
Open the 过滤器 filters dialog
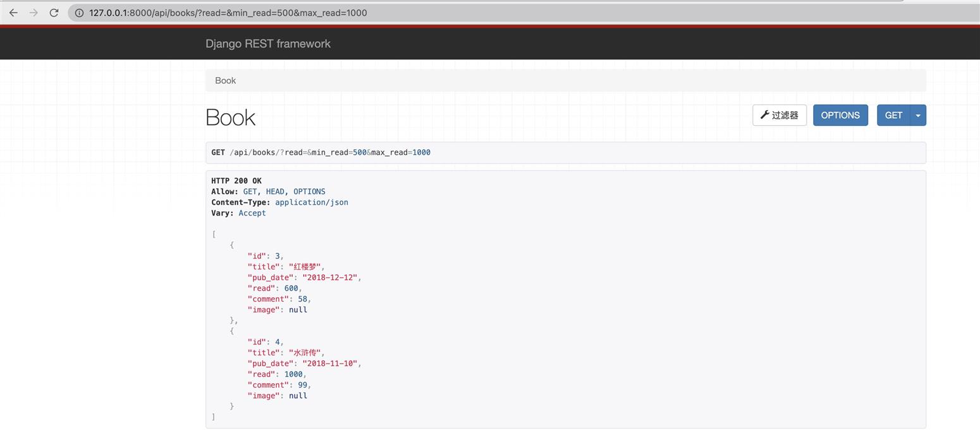tap(780, 115)
